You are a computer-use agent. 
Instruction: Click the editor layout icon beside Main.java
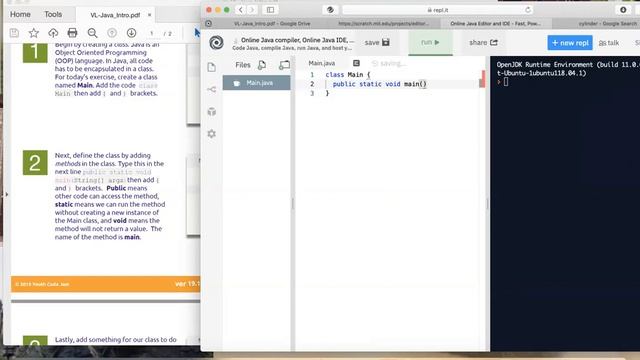[x=356, y=63]
